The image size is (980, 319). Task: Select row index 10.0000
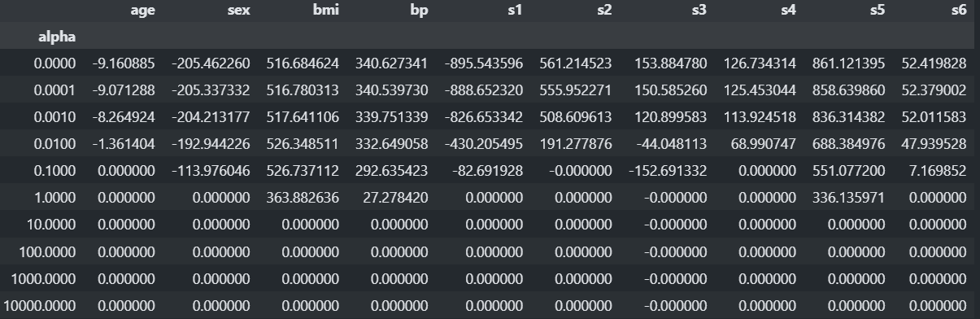pyautogui.click(x=52, y=225)
